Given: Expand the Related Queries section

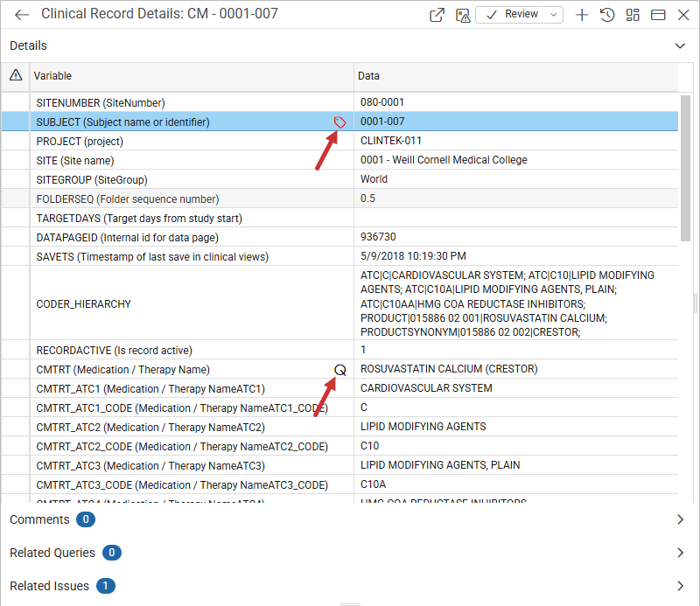Looking at the screenshot, I should [x=680, y=553].
